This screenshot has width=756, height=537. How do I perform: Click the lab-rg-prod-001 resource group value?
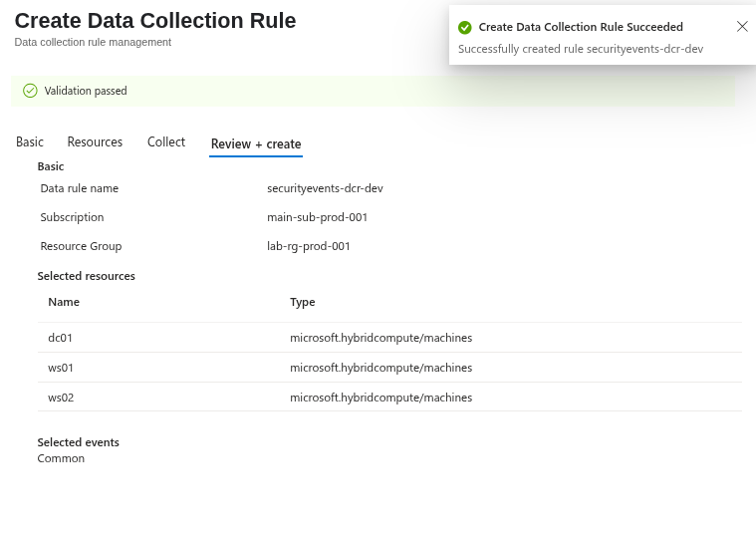[309, 246]
